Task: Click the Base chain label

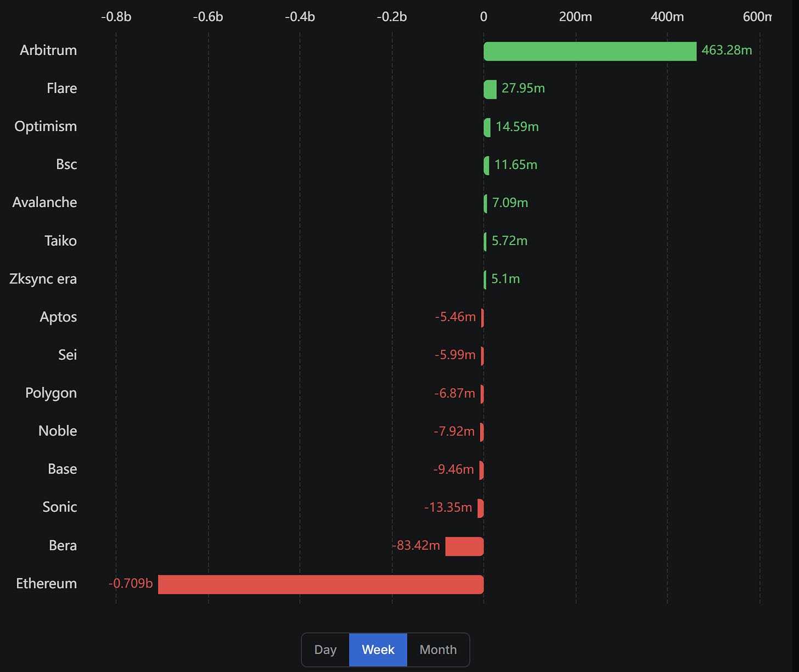Action: 62,469
